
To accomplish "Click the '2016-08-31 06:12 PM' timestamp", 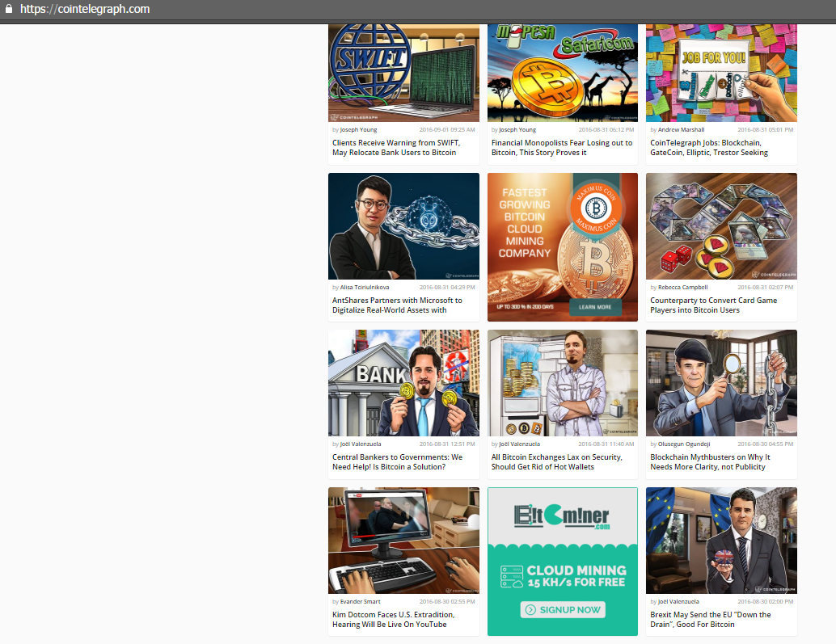I will pos(606,129).
